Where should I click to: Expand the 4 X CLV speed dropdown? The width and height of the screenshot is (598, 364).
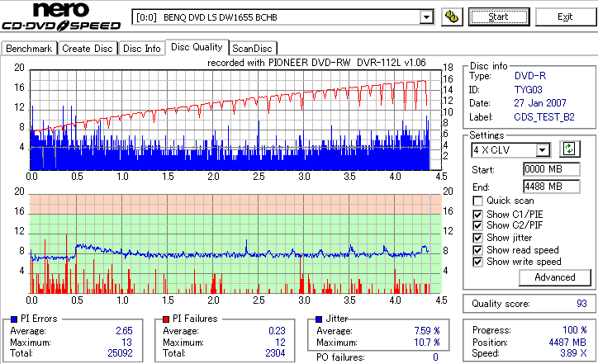pos(542,150)
